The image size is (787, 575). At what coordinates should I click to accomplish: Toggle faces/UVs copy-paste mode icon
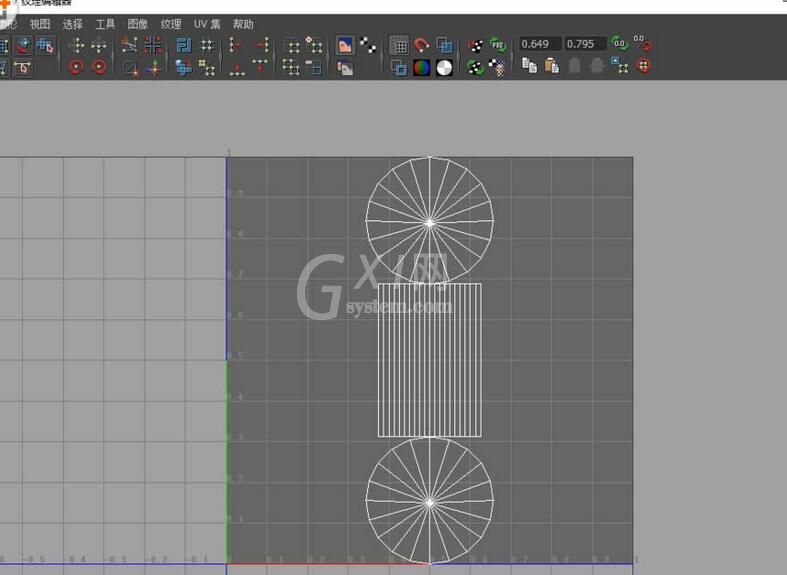coord(619,65)
